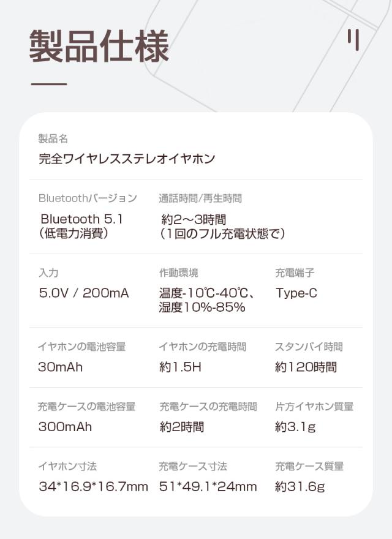The image size is (392, 539).
Task: Click 約120時間 standby time value
Action: click(306, 367)
